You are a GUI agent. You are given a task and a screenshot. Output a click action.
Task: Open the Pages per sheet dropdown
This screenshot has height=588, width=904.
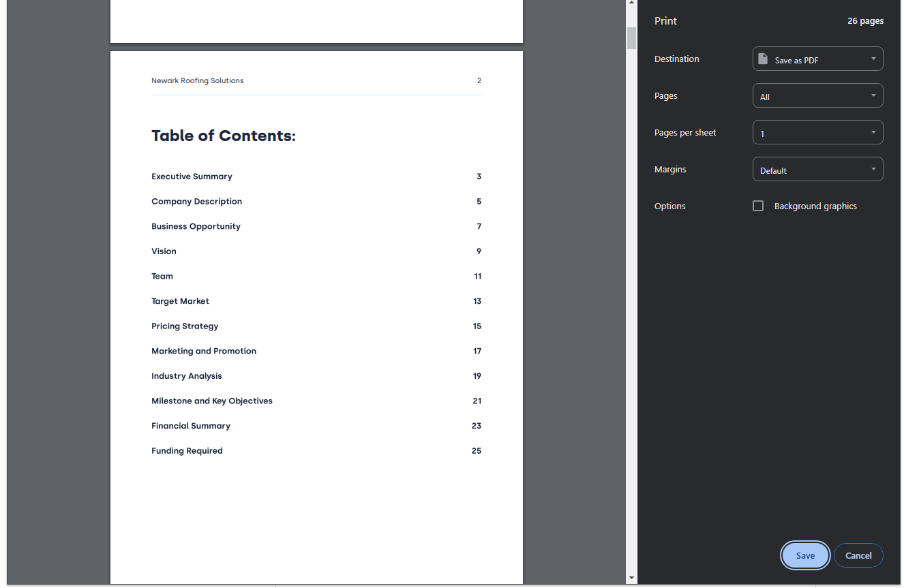click(x=817, y=133)
